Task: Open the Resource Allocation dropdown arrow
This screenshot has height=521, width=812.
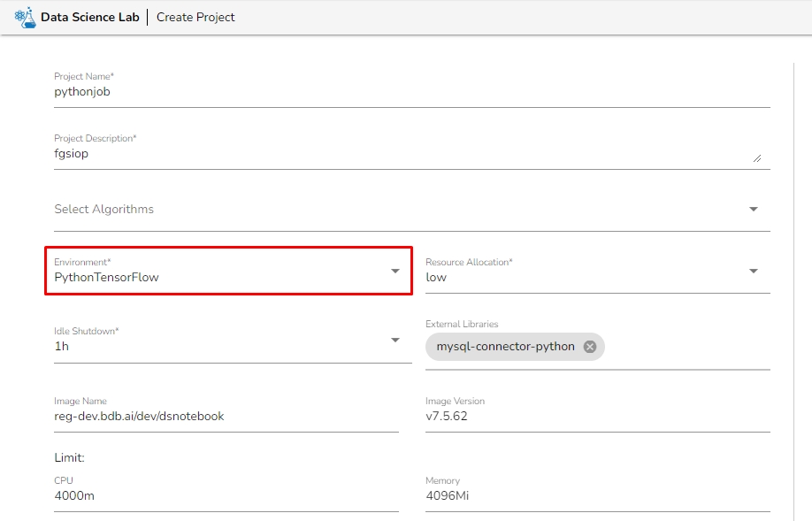Action: coord(754,271)
